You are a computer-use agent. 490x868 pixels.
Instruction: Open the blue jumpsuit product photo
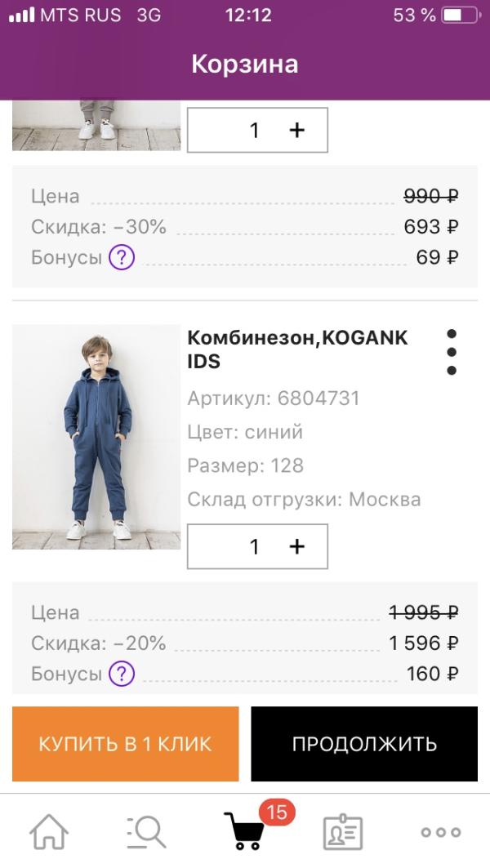point(96,437)
